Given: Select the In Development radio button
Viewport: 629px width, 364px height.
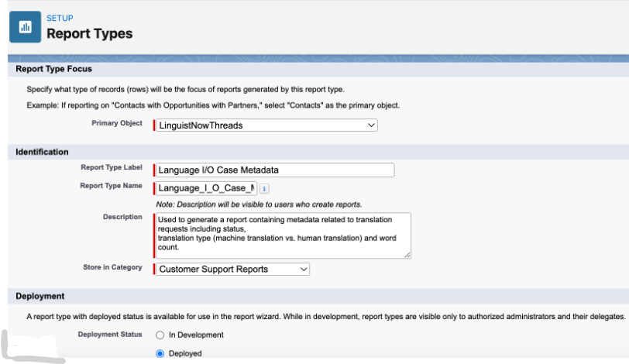Looking at the screenshot, I should (x=160, y=335).
